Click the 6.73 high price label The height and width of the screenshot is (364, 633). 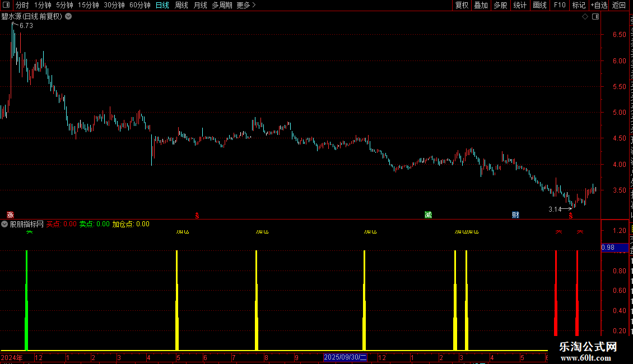26,25
